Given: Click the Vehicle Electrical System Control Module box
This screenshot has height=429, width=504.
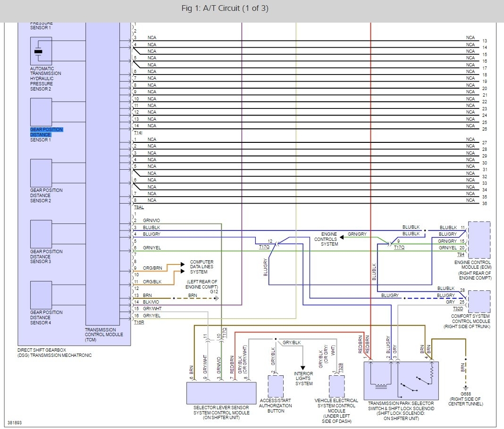Looking at the screenshot, I should click(336, 387).
